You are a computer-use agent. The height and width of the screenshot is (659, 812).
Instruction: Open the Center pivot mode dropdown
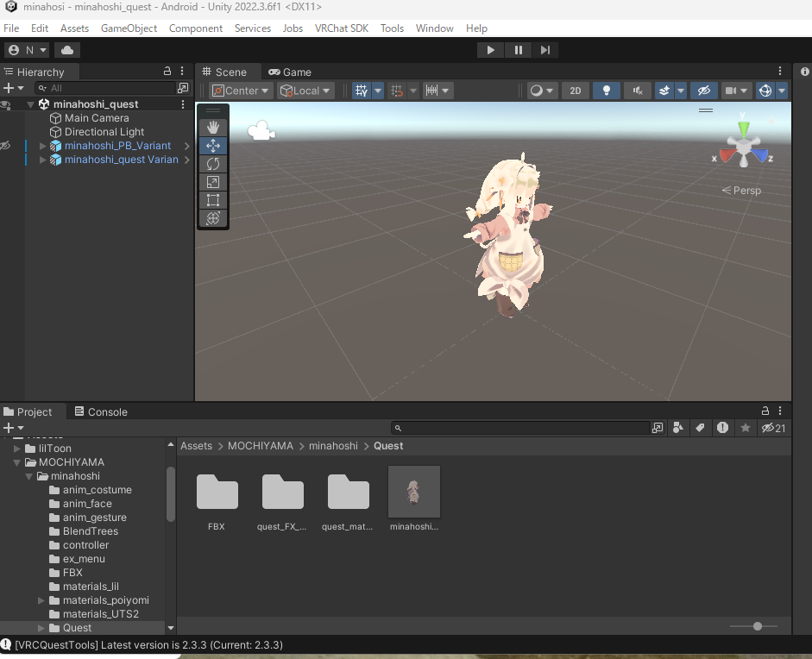point(241,91)
